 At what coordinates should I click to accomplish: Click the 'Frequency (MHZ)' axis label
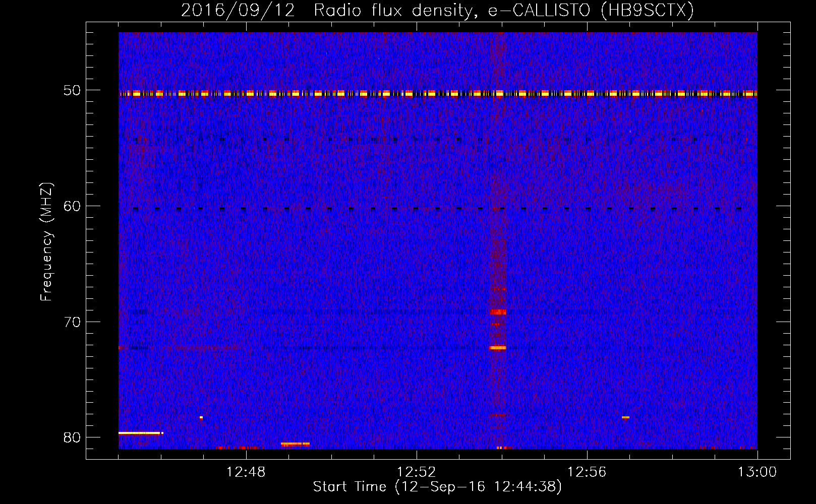[46, 242]
